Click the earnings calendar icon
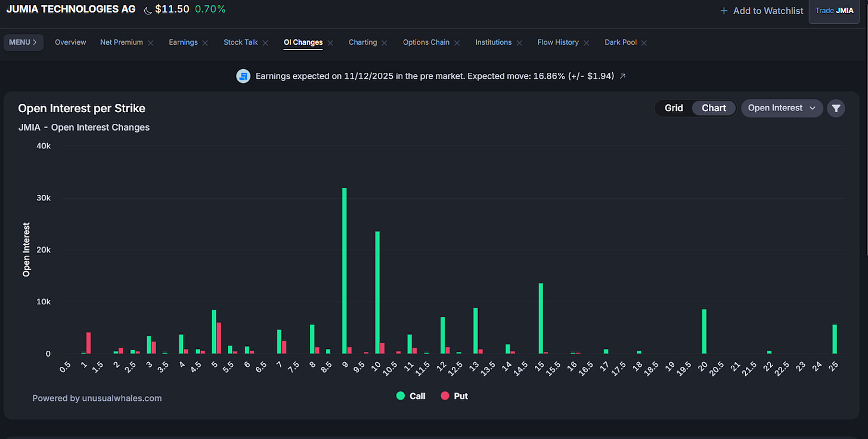 coord(243,76)
